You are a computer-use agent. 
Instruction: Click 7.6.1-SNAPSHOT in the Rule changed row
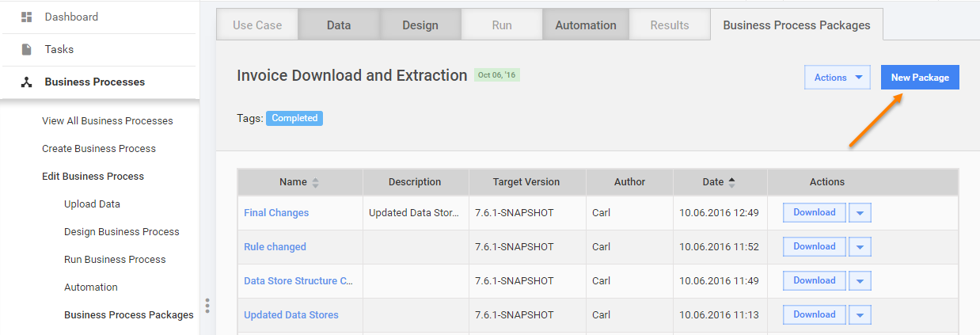click(515, 247)
